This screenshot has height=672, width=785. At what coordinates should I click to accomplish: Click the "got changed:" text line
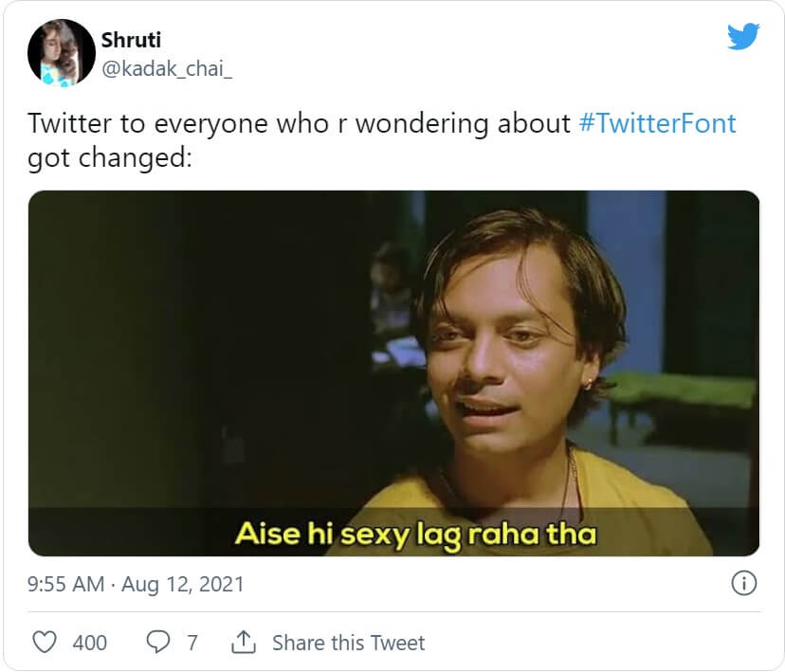coord(110,157)
